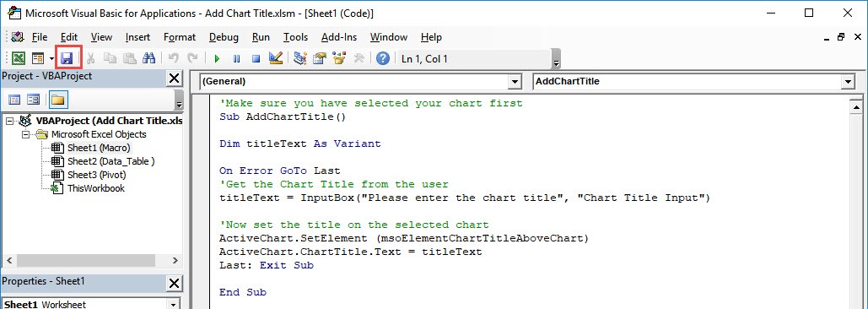
Task: Click the Insert UserForm toolbar icon
Action: tap(38, 58)
